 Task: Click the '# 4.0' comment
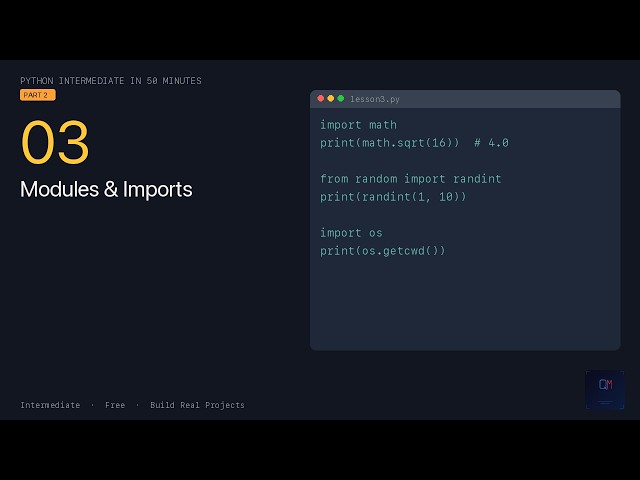491,143
